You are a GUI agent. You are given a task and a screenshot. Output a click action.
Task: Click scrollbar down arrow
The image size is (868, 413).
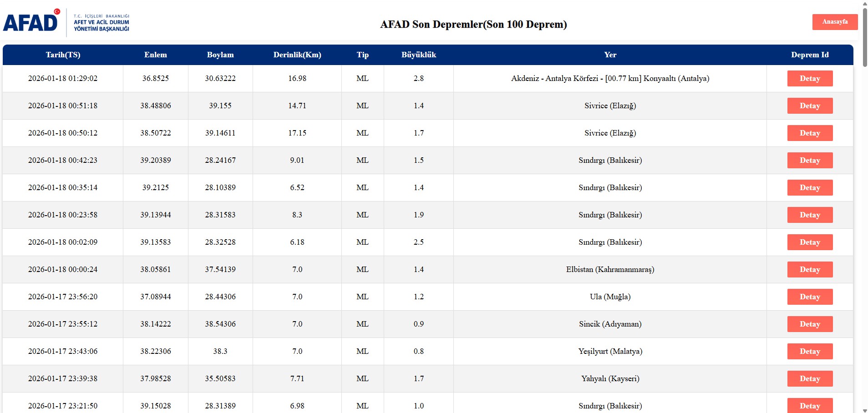click(x=865, y=410)
